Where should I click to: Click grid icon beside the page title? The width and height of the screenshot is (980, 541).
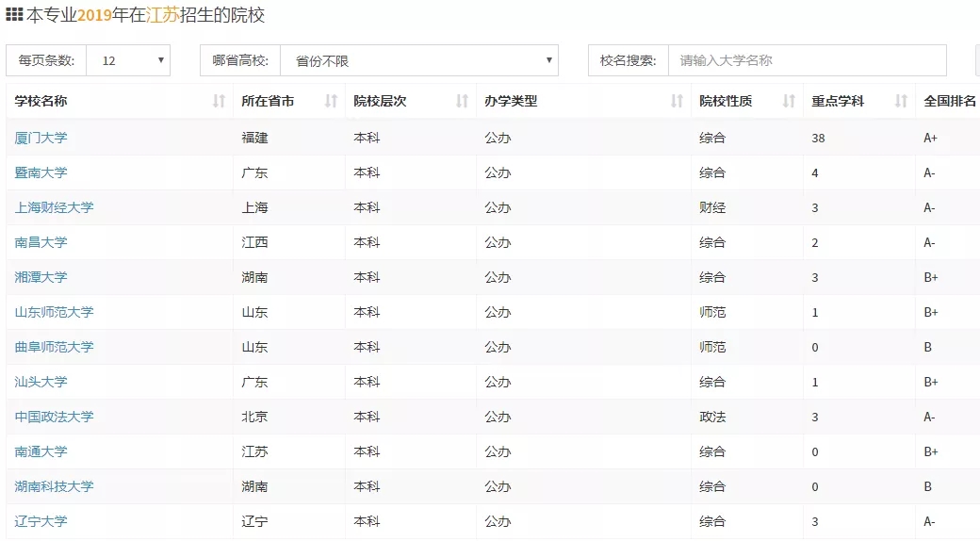(x=15, y=15)
